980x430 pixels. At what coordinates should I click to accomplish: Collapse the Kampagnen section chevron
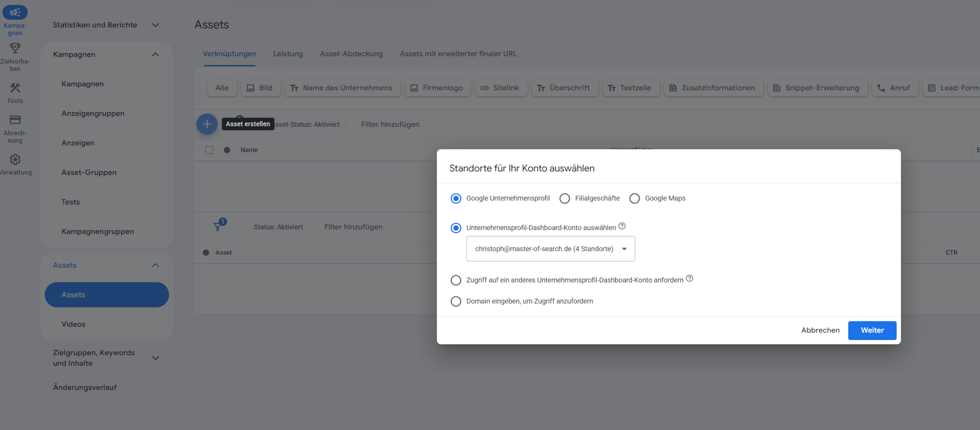(155, 54)
